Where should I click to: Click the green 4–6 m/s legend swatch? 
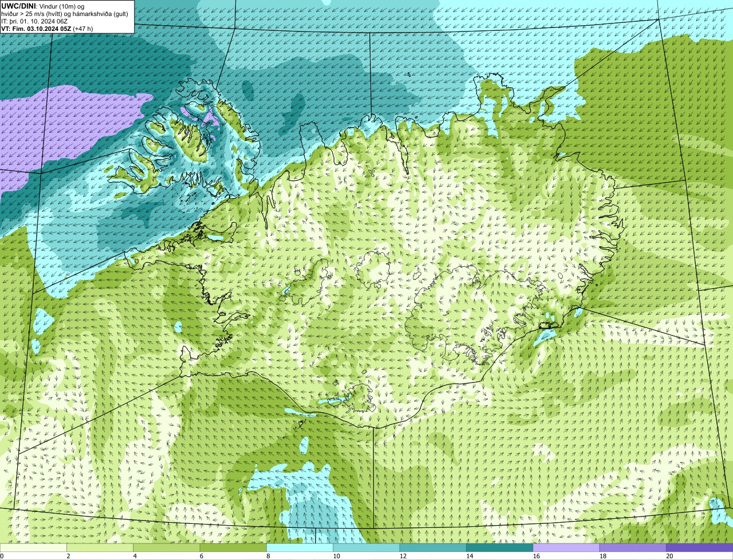(x=167, y=548)
